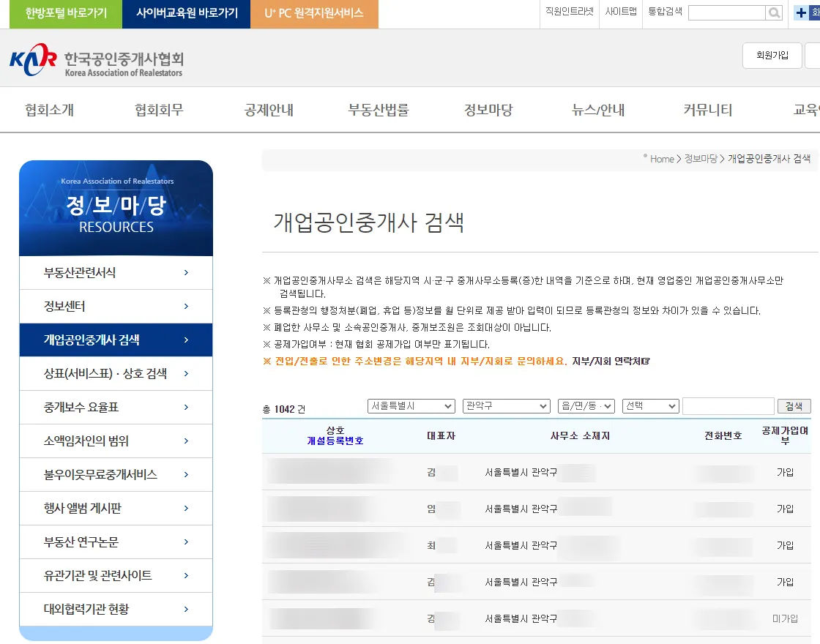Click the keyword field beside 선택 dropdown
820x644 pixels.
point(728,406)
